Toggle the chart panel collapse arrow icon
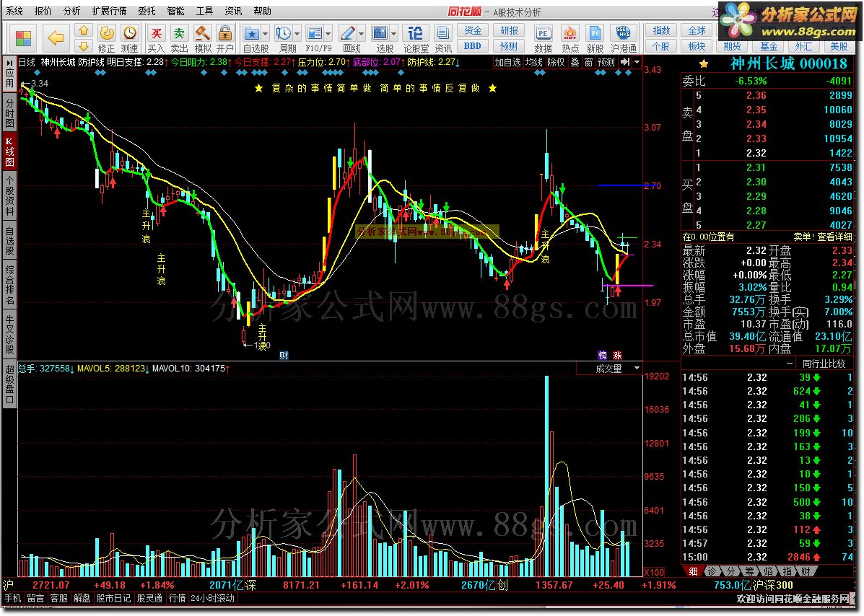The width and height of the screenshot is (864, 616). [x=624, y=62]
